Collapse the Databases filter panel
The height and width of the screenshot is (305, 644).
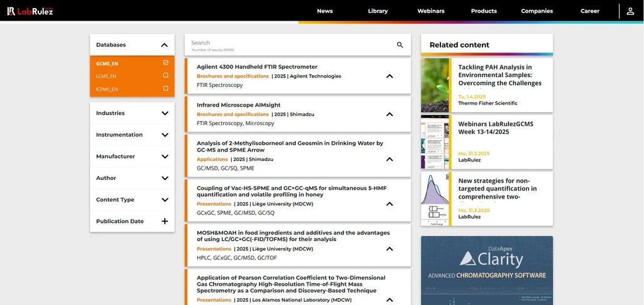(164, 45)
